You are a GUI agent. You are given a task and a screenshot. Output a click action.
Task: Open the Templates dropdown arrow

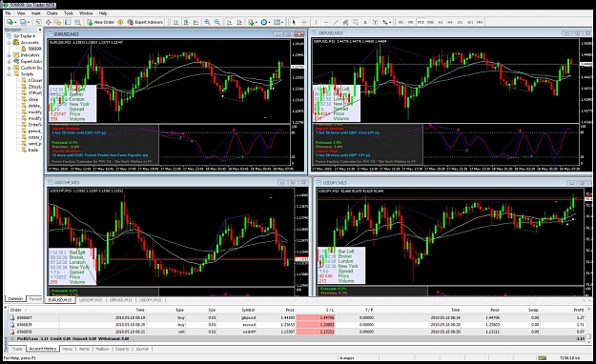[x=282, y=23]
